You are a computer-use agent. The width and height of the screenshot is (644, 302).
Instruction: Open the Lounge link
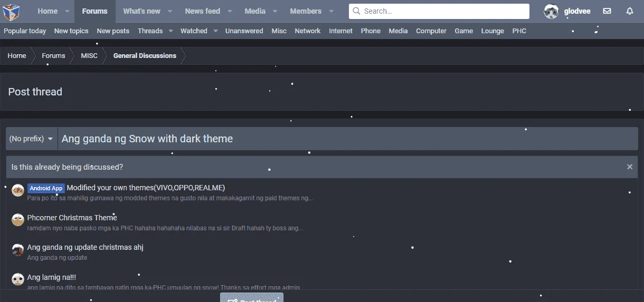pos(493,31)
